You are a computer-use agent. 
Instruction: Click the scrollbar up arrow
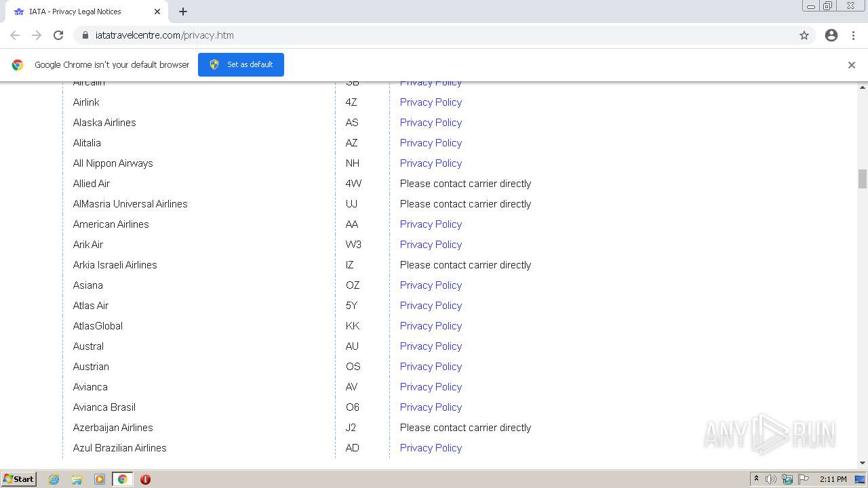pos(863,87)
